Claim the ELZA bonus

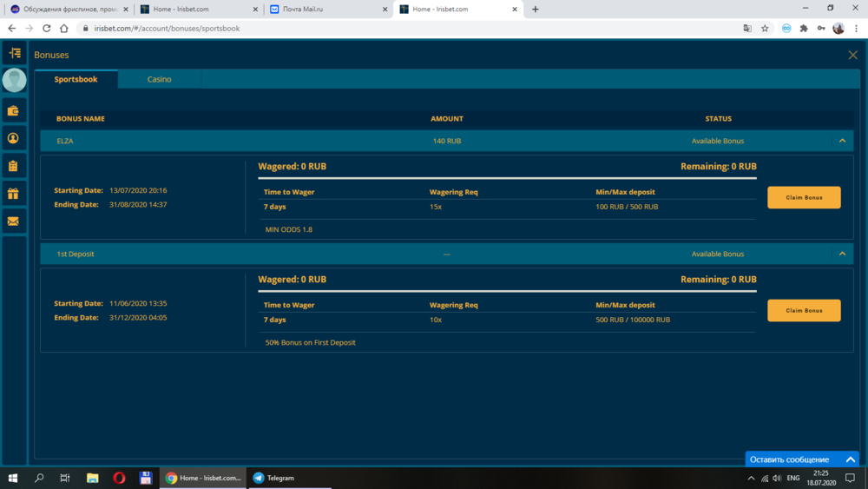click(804, 197)
